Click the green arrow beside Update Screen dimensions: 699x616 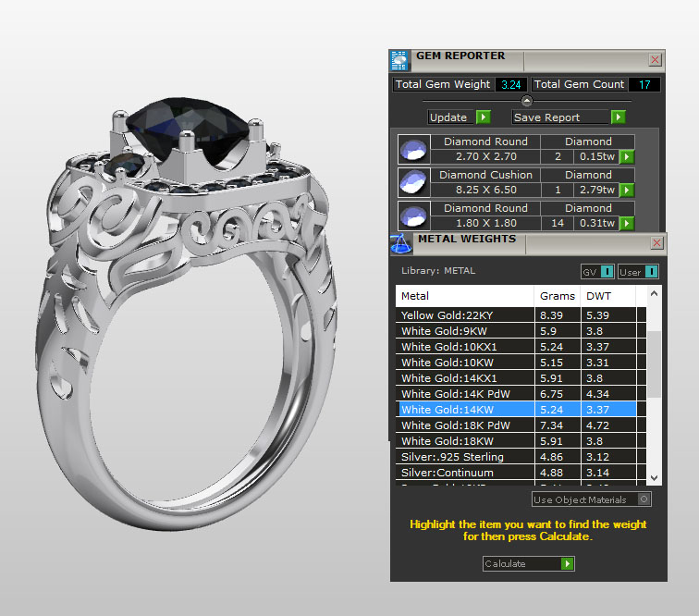[484, 117]
